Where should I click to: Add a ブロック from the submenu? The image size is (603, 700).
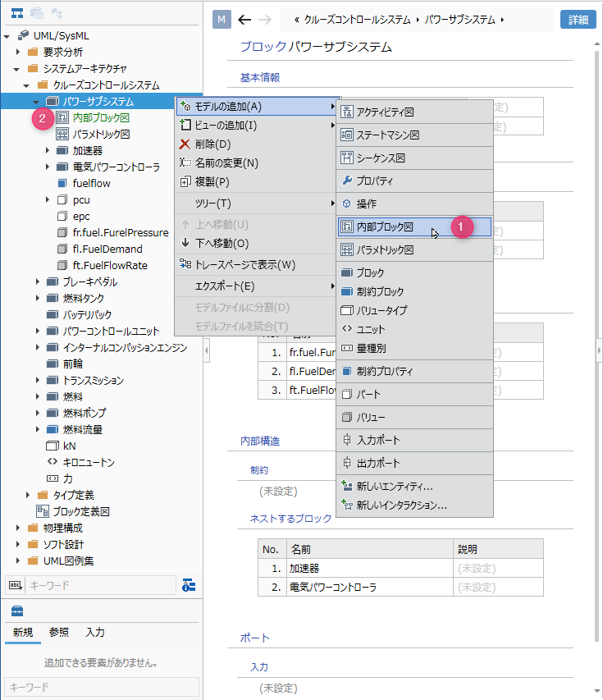tap(414, 272)
